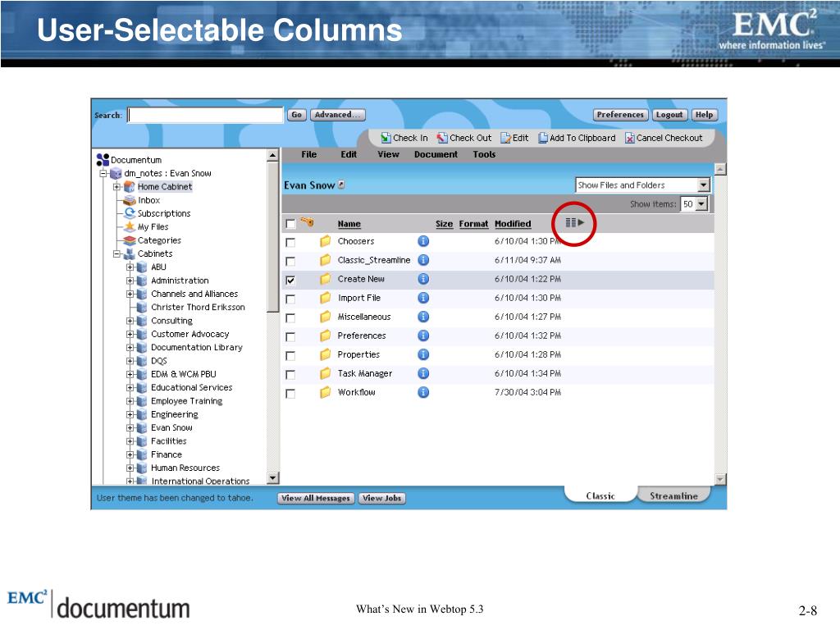The height and width of the screenshot is (630, 840).
Task: Click the Workflow folder icon
Action: [x=325, y=392]
